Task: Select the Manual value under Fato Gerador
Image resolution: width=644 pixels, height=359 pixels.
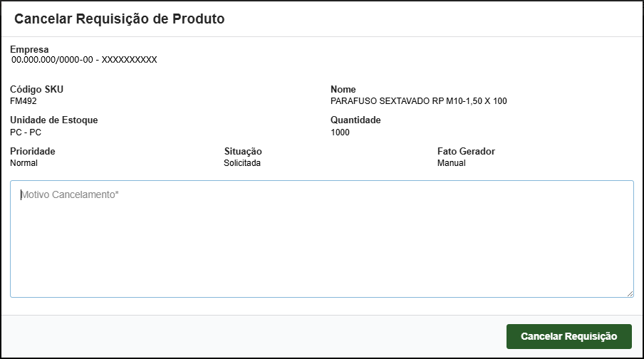Action: (452, 163)
